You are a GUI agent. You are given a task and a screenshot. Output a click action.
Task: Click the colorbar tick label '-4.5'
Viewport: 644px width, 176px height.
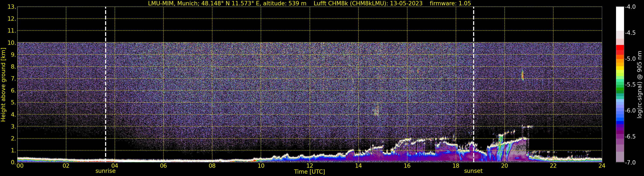coord(631,33)
